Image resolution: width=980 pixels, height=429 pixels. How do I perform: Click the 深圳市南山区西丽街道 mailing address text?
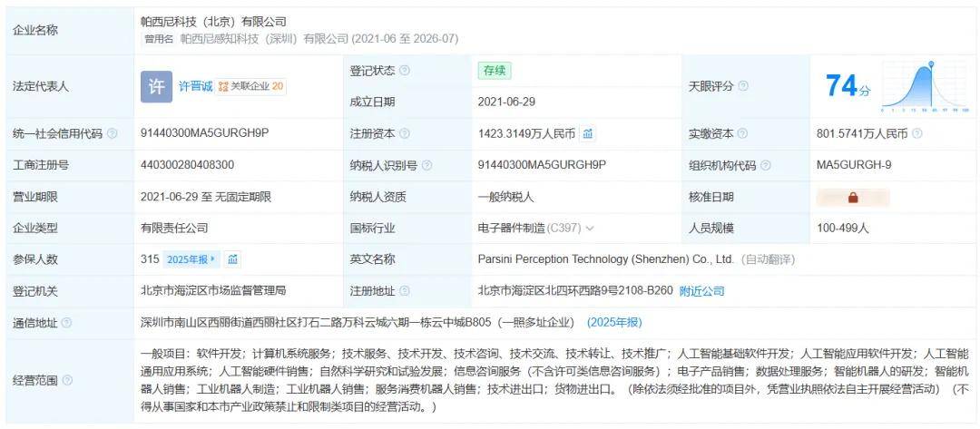click(x=358, y=323)
